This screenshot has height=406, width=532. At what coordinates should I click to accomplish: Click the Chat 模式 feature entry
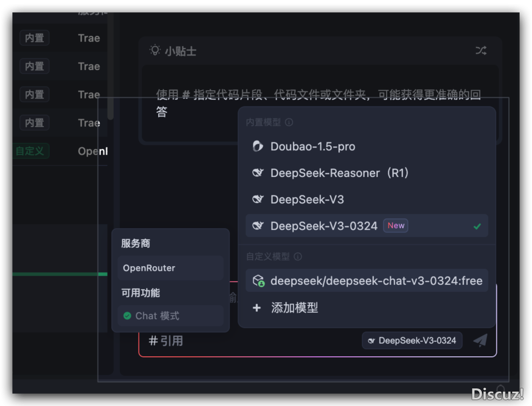coord(170,316)
